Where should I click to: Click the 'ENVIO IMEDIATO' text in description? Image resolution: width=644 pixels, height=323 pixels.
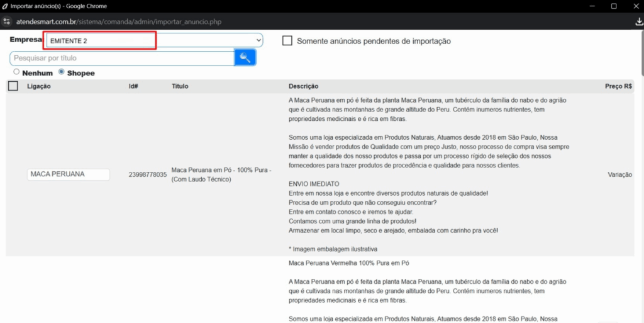(x=314, y=184)
